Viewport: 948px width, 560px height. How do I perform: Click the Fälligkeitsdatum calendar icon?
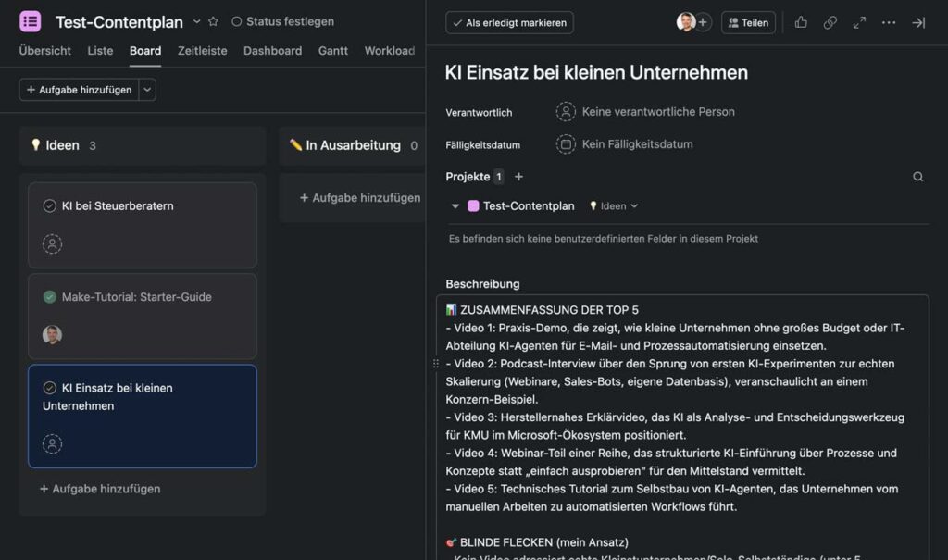[x=566, y=144]
